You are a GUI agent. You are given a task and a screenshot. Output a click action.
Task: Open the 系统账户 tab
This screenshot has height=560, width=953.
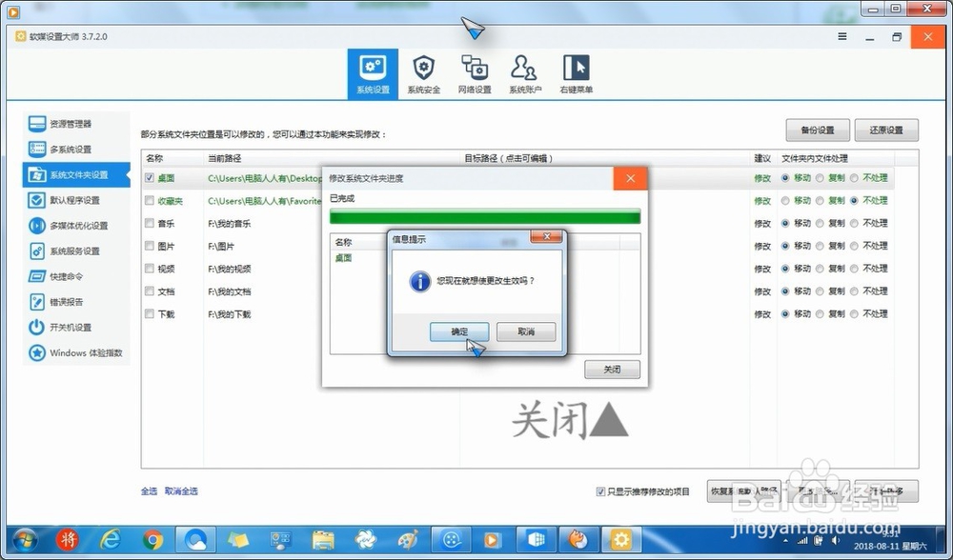(524, 74)
